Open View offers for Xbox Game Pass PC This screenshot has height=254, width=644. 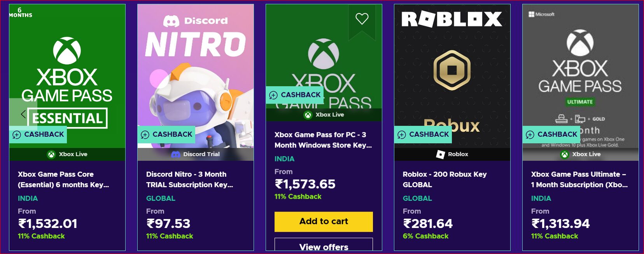[x=324, y=246]
